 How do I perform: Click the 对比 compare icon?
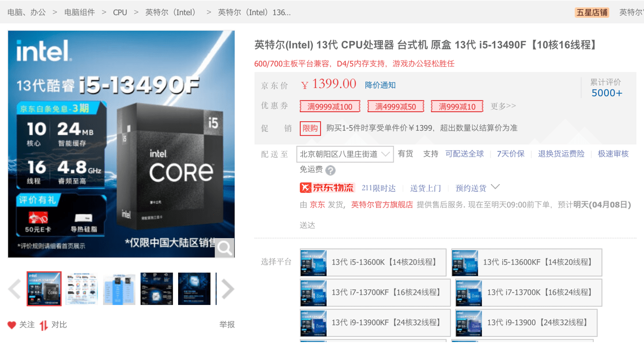pos(43,325)
